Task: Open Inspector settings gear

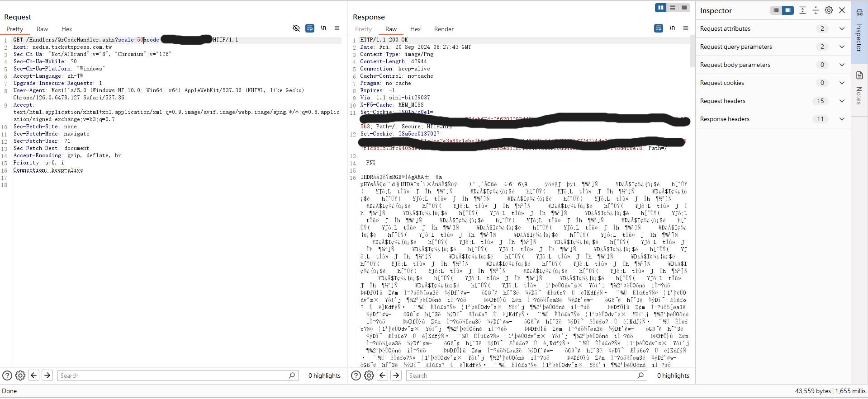Action: tap(829, 10)
